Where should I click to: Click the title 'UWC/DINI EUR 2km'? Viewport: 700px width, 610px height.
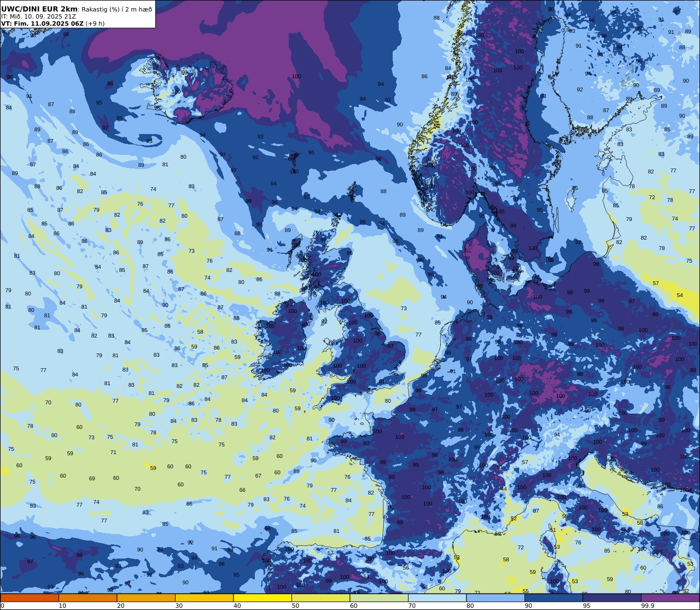pos(39,9)
